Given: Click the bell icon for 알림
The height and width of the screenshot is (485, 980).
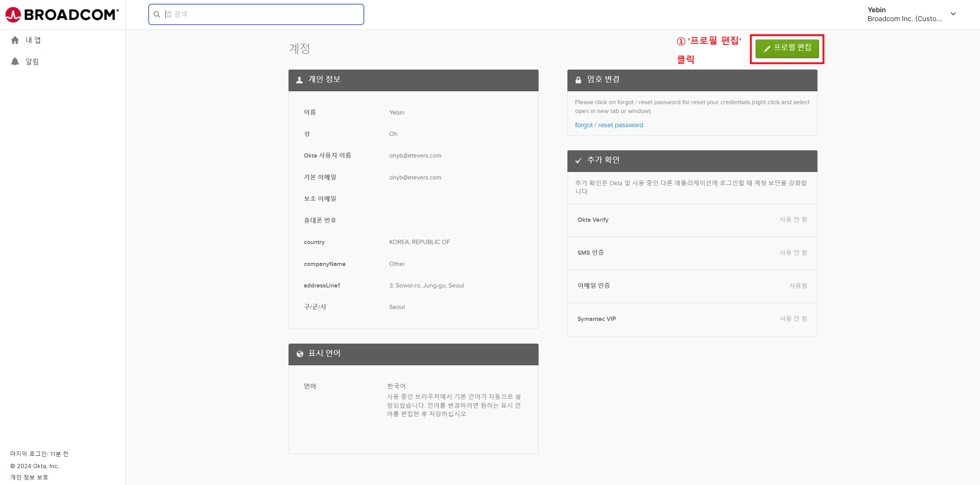Looking at the screenshot, I should click(x=15, y=61).
